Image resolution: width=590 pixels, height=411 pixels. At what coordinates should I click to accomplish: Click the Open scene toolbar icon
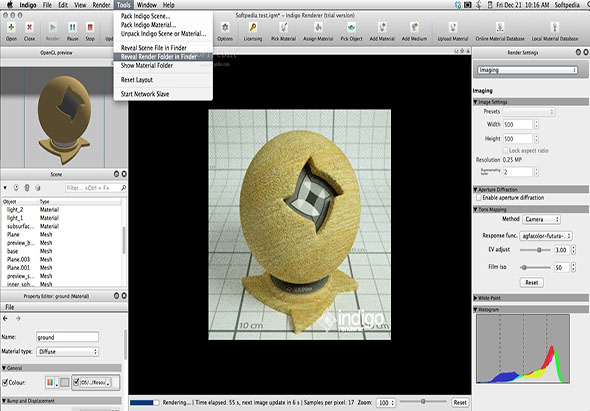11,27
